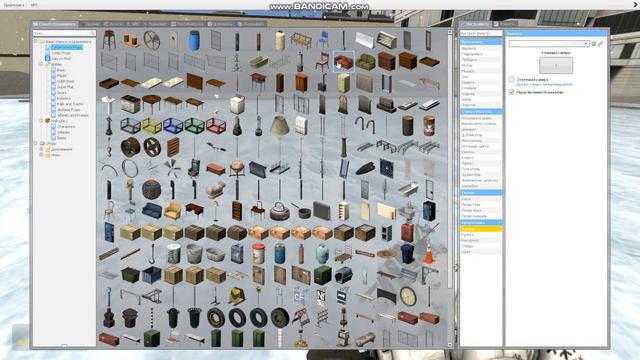
Task: Spawn the round wooden table prop
Action: (x=152, y=104)
